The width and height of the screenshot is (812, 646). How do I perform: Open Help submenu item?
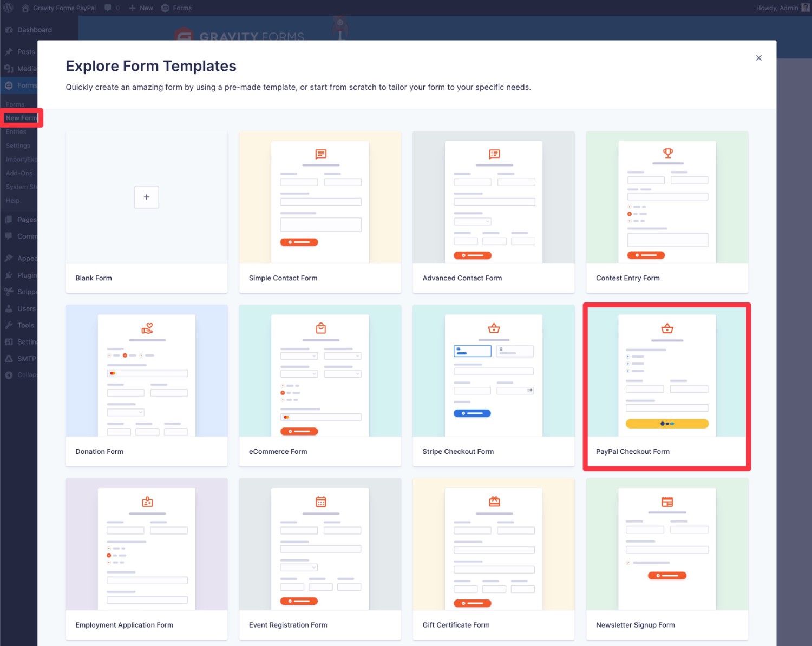(12, 201)
